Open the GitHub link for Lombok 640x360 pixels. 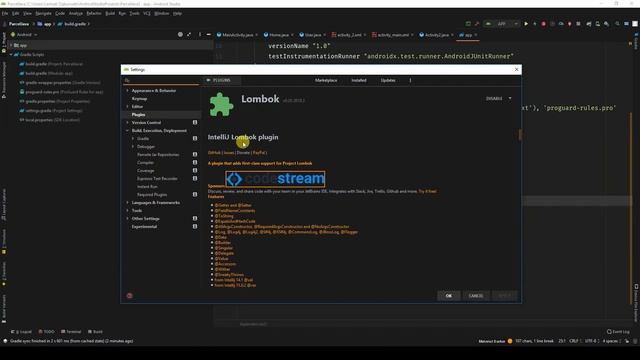tap(214, 153)
